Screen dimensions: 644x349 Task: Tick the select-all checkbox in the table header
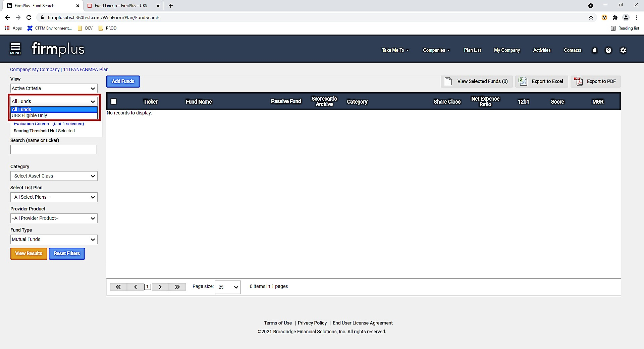coord(114,101)
